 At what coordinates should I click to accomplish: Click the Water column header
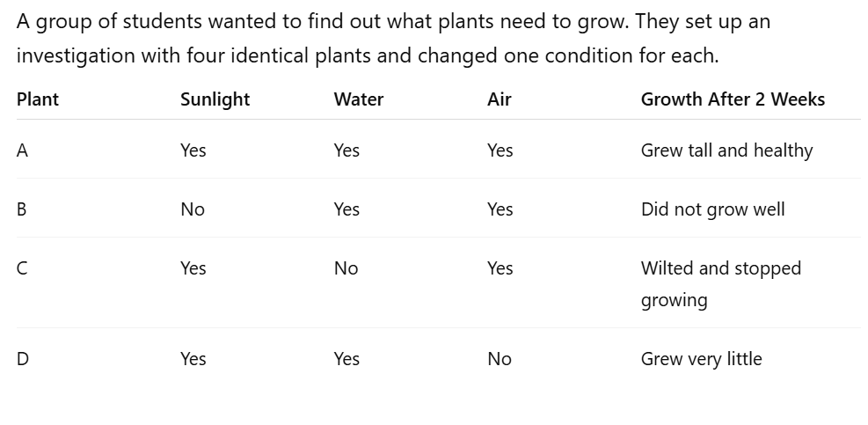[359, 99]
